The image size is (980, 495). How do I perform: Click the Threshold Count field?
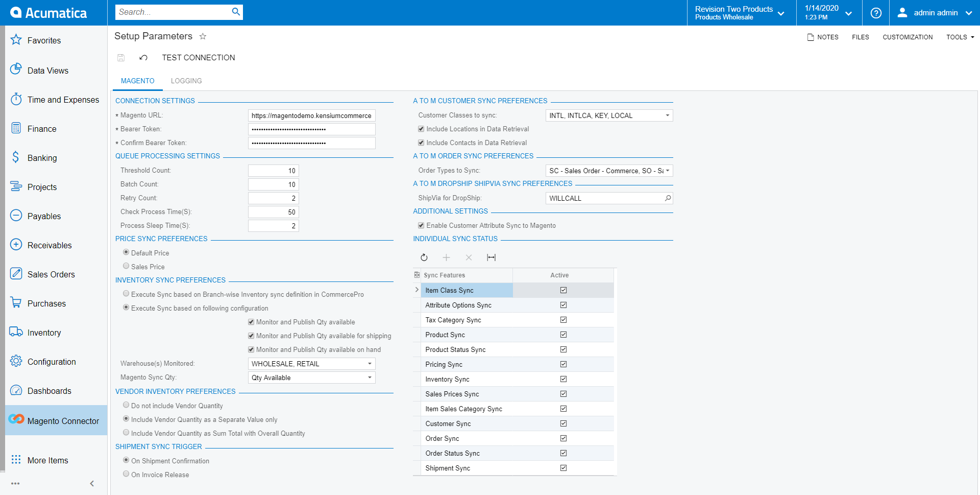274,171
